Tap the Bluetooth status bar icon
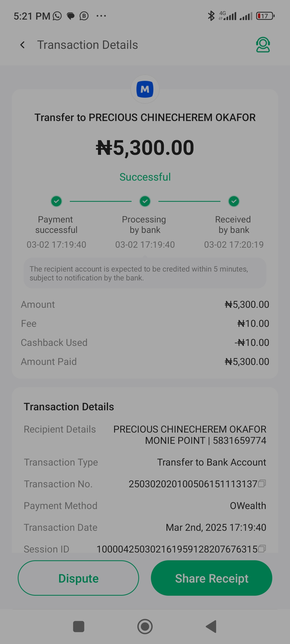 coord(211,16)
